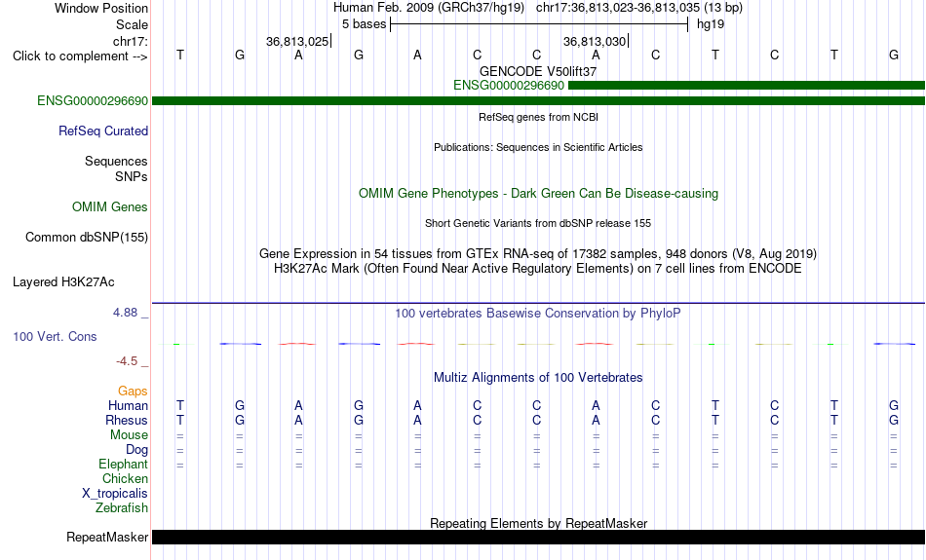Click the GENCODE V50lift37 track title
Viewport: 926px width, 560px height.
[538, 71]
